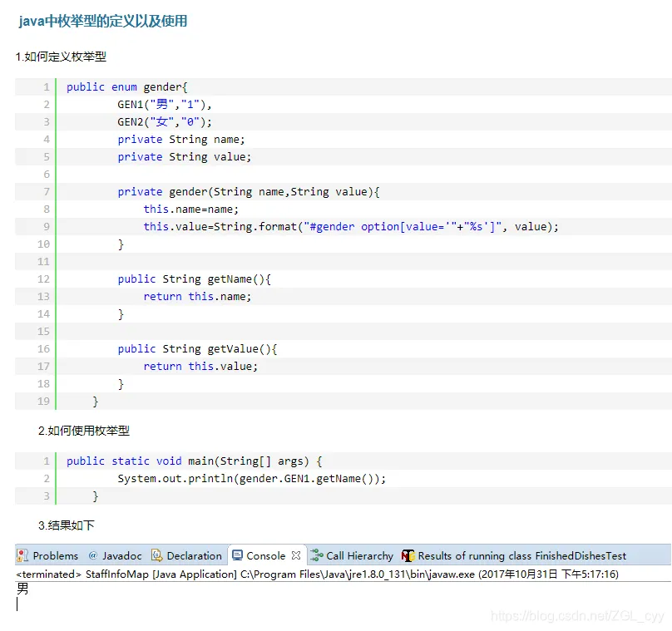Open Results of running class FinishedDishesTest tab
The width and height of the screenshot is (672, 631).
[x=514, y=555]
